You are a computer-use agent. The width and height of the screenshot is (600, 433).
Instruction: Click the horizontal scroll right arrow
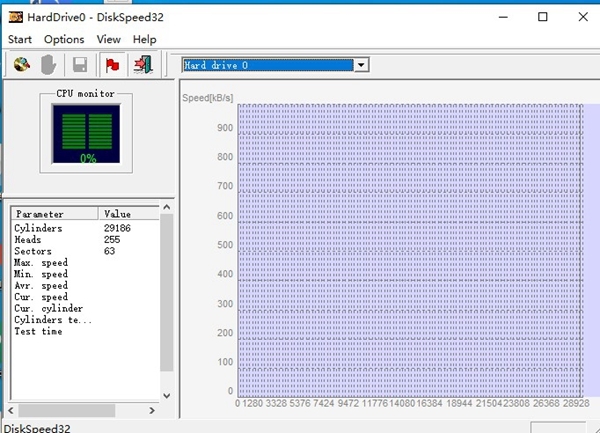click(x=152, y=410)
